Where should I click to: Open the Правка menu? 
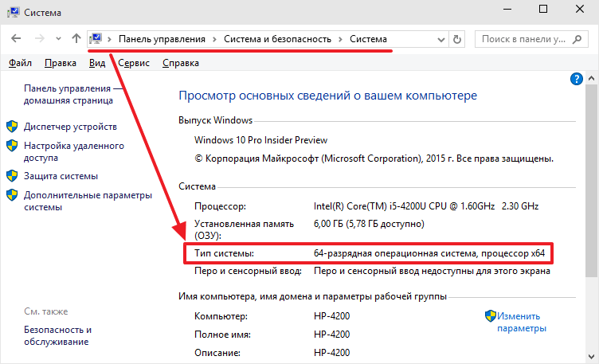(61, 63)
